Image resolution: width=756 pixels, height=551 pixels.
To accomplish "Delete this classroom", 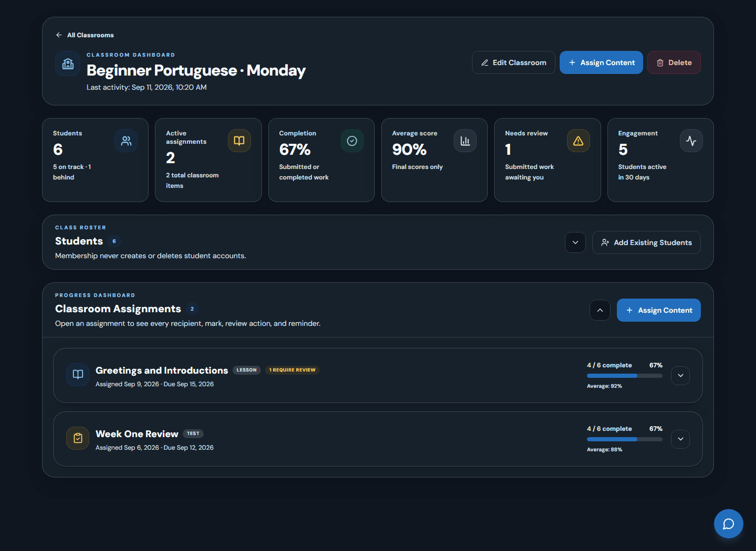I will coord(674,62).
